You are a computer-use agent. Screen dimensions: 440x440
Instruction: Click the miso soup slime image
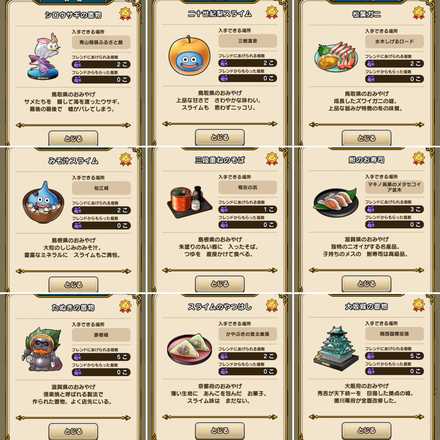click(x=43, y=202)
